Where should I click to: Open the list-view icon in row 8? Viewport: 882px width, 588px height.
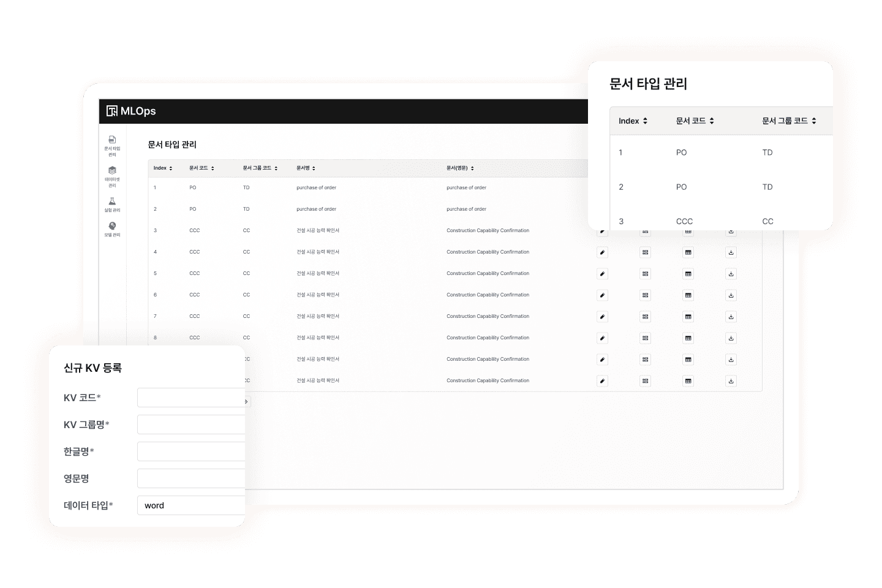[645, 338]
